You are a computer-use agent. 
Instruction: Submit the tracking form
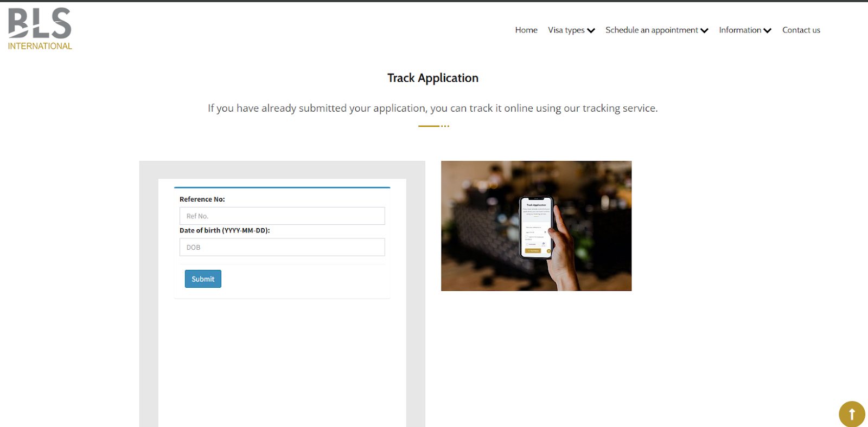pos(203,279)
